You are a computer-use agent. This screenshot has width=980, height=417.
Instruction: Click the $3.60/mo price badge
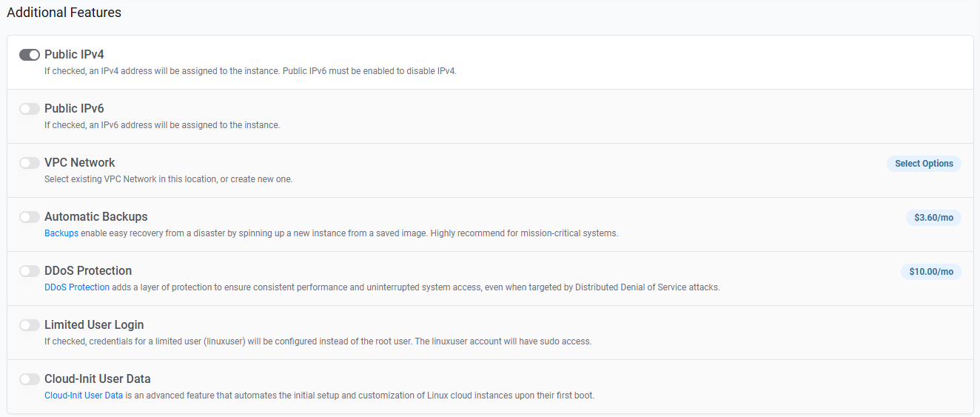933,218
